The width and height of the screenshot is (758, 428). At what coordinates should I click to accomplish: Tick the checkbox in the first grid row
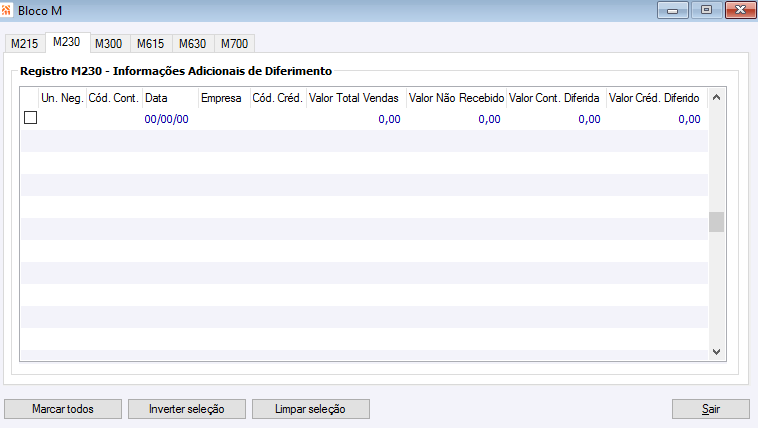(x=30, y=118)
